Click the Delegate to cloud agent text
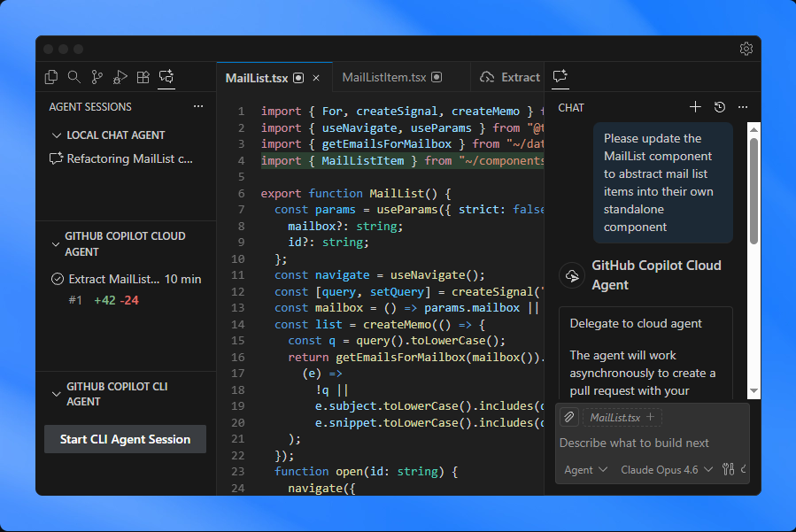 pyautogui.click(x=636, y=323)
